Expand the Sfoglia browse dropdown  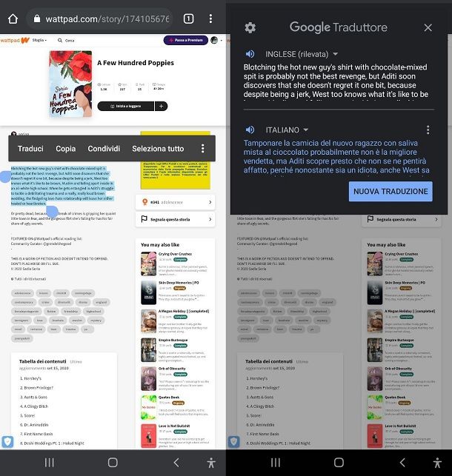pyautogui.click(x=39, y=40)
